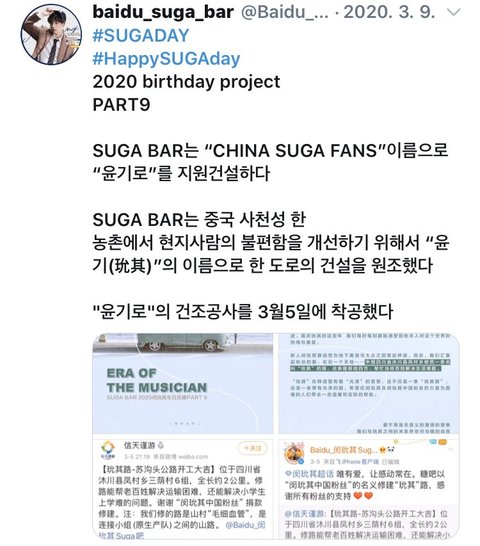Open the #SUGADAY hashtag
The height and width of the screenshot is (546, 480).
click(x=141, y=36)
